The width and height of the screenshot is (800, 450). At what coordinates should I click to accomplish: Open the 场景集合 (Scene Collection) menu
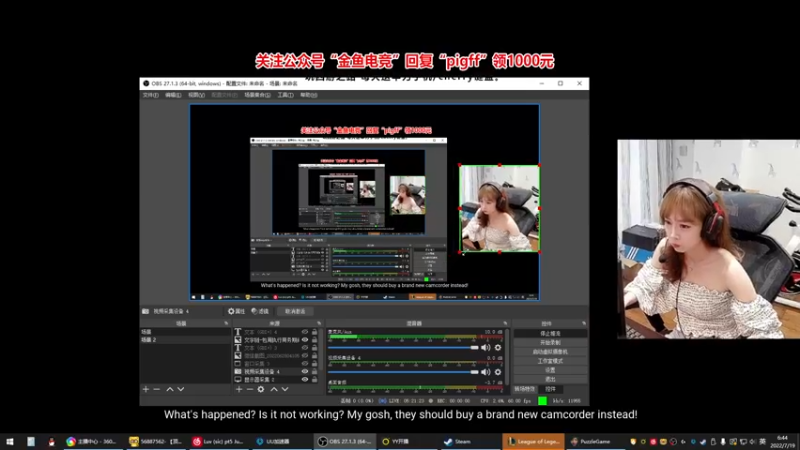tap(257, 95)
